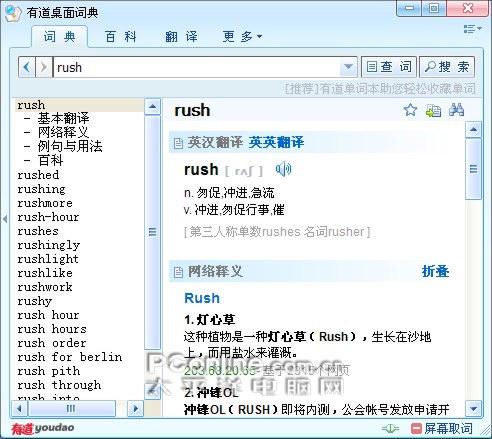Select rushwork in the word list
The height and width of the screenshot is (439, 492).
pyautogui.click(x=45, y=287)
